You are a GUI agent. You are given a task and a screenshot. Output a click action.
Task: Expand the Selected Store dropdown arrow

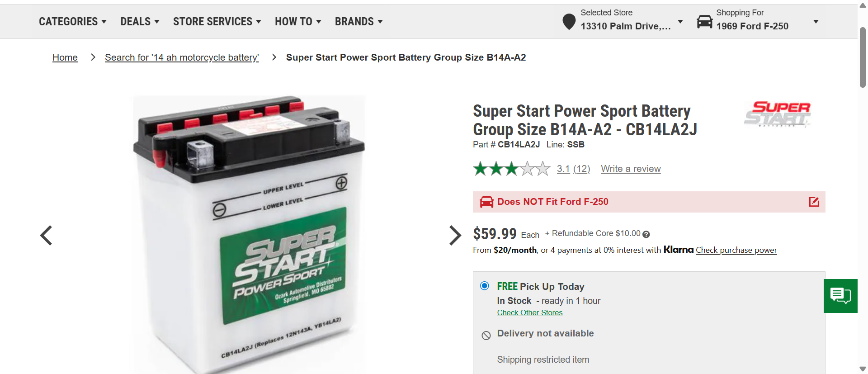pos(680,22)
